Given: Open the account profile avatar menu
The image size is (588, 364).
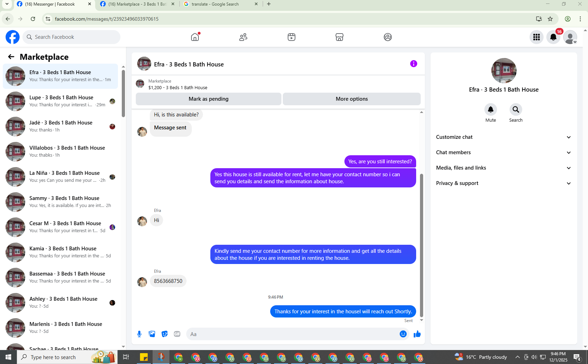Looking at the screenshot, I should 570,37.
